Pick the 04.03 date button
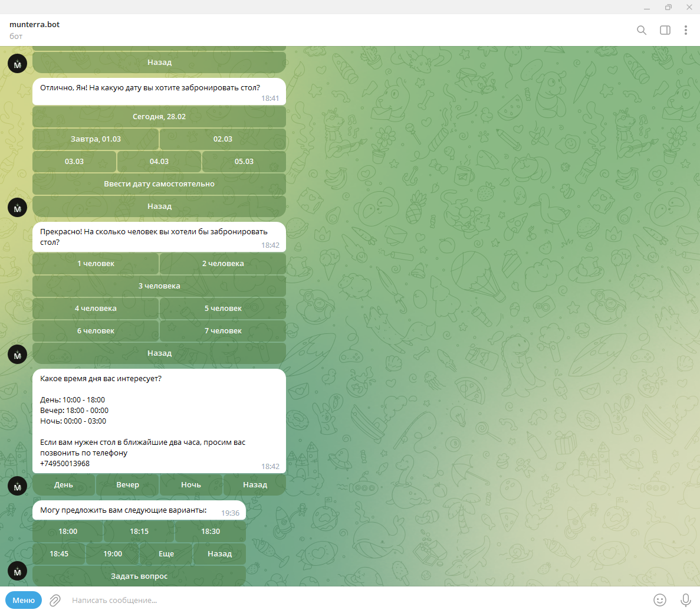 [x=159, y=161]
